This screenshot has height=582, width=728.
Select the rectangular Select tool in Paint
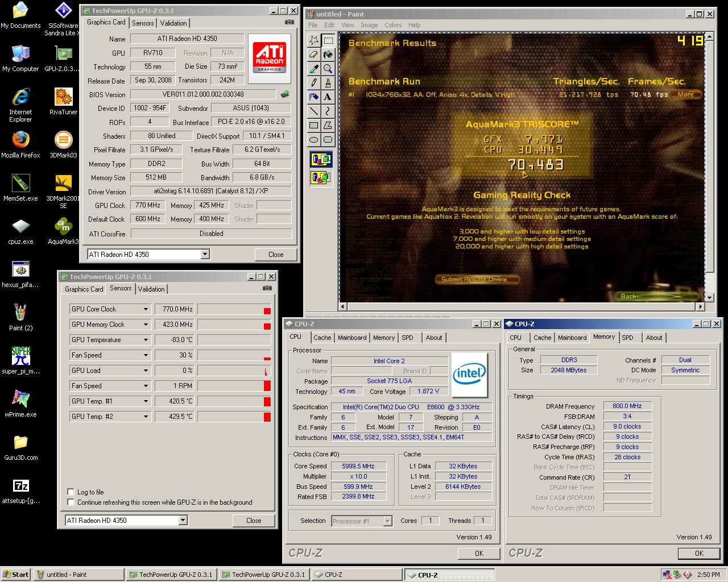click(328, 40)
